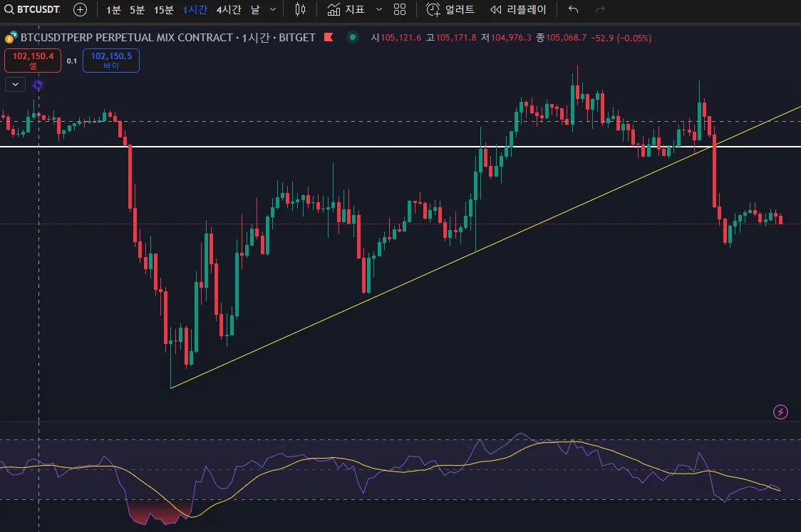Click the blue 102,150.5 바이 buy button

coord(111,61)
